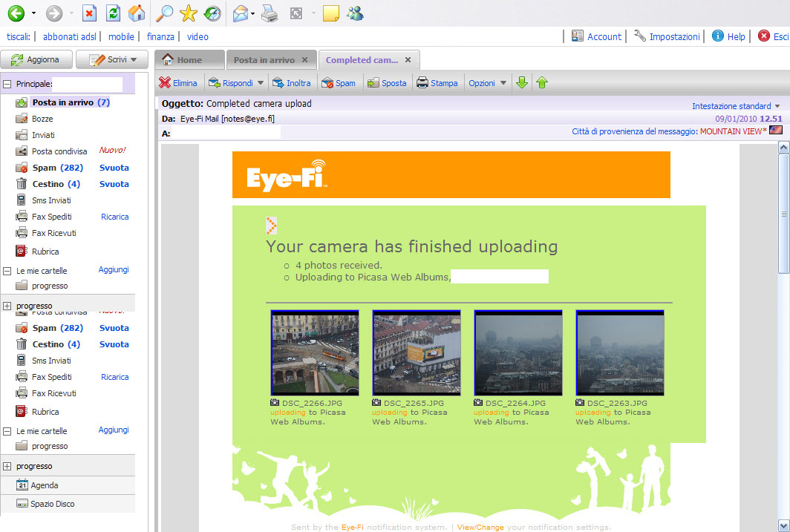Open Agenda in the sidebar
Viewport: 790px width, 532px height.
point(45,485)
